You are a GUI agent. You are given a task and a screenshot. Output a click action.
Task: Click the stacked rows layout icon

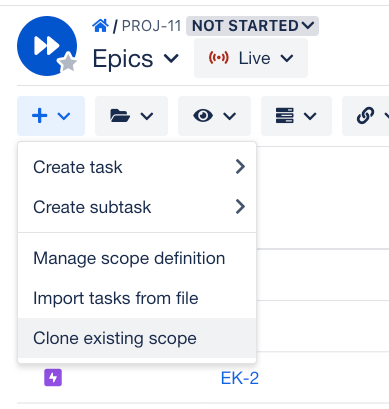click(285, 116)
